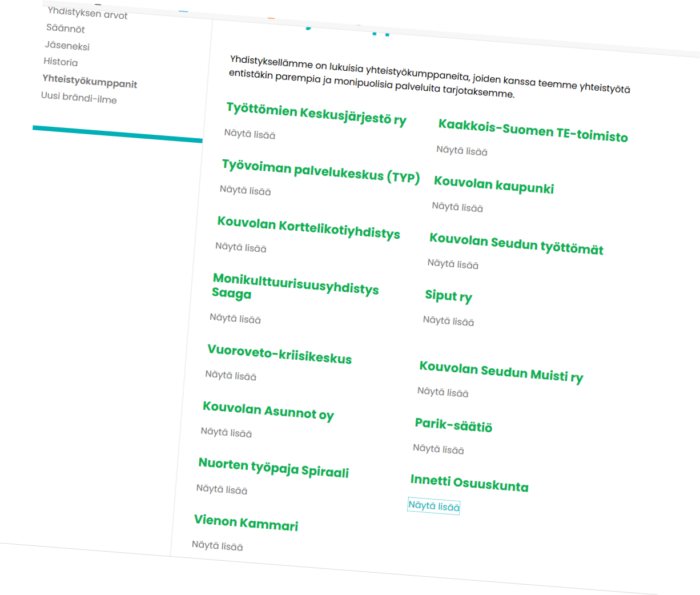Click the Vuoroveto-kriisikeskus heading
Viewport: 700px width, 595px height.
tap(279, 354)
